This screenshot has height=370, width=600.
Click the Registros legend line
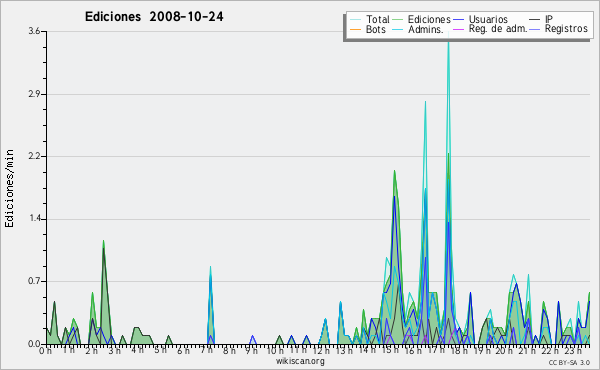[535, 29]
